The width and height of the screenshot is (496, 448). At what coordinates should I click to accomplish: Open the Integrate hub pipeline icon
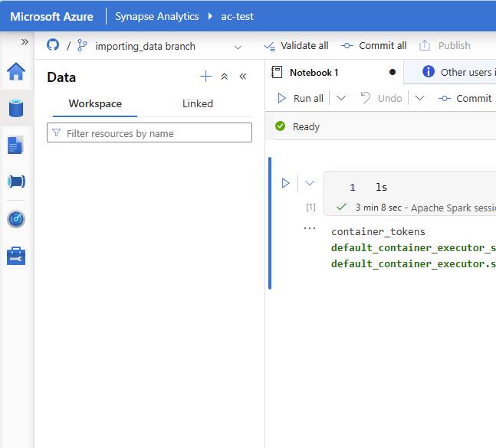coord(16,181)
